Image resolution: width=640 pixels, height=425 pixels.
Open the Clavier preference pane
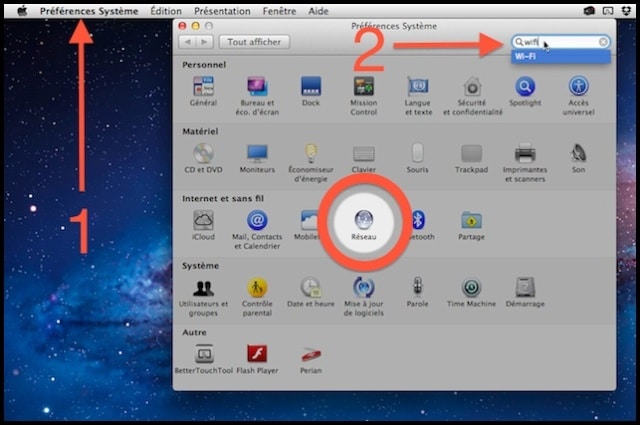coord(363,158)
